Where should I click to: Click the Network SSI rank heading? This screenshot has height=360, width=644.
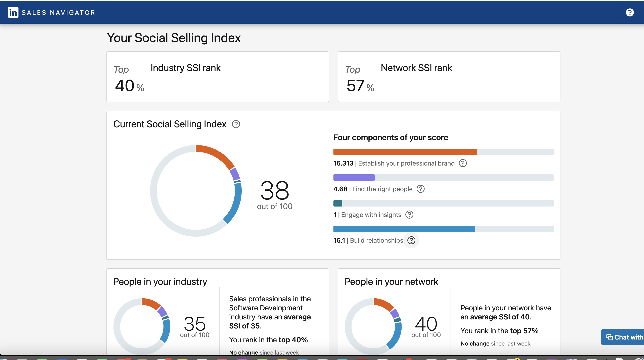pos(416,68)
